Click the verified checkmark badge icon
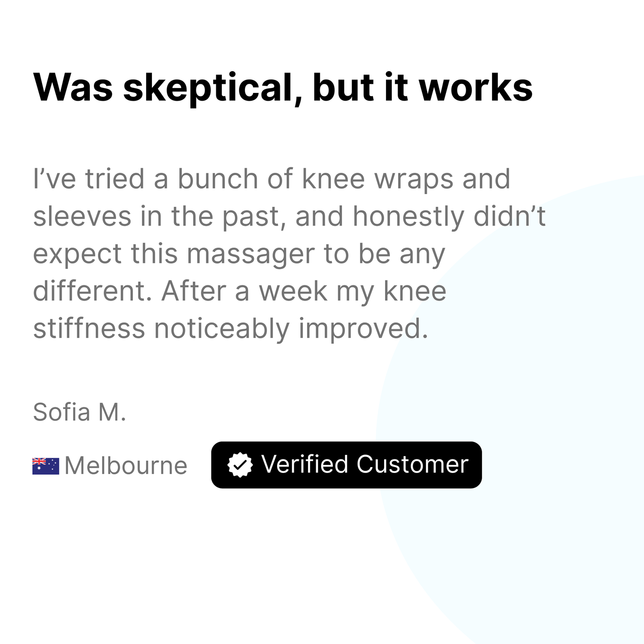644x644 pixels. point(240,465)
